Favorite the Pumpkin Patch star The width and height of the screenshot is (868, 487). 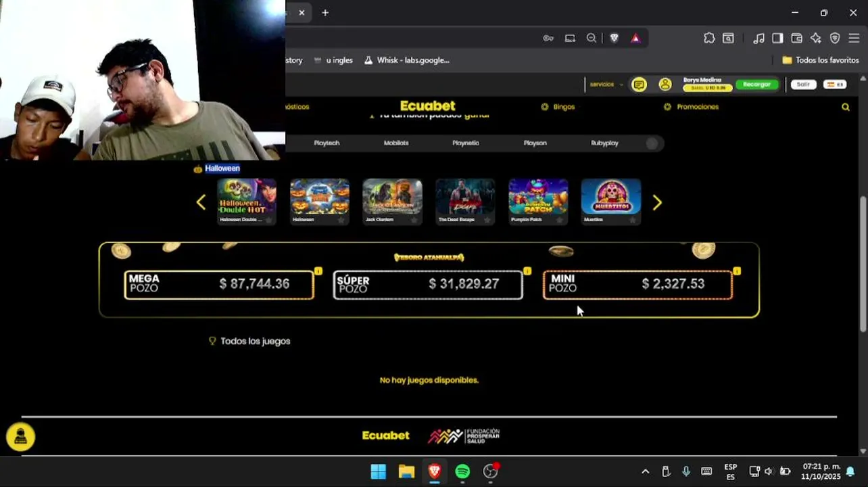pos(560,220)
